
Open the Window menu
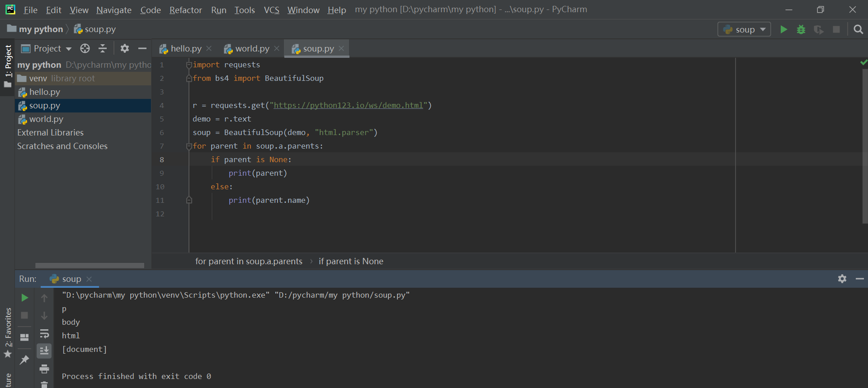(303, 9)
